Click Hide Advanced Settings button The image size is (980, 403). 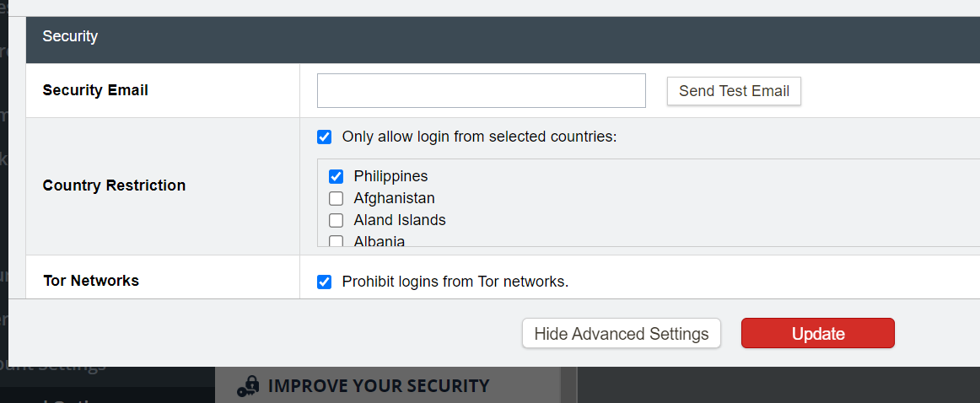[x=621, y=334]
